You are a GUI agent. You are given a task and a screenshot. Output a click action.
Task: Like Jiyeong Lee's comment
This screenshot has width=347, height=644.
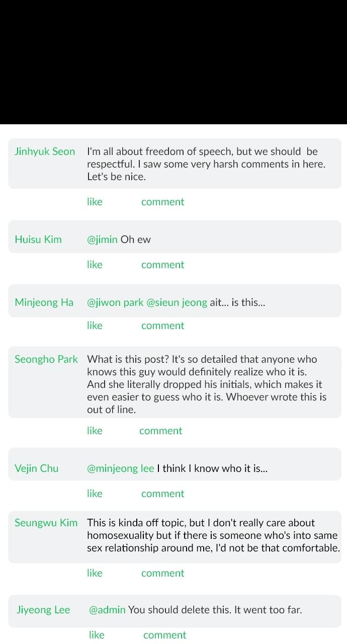coord(97,635)
